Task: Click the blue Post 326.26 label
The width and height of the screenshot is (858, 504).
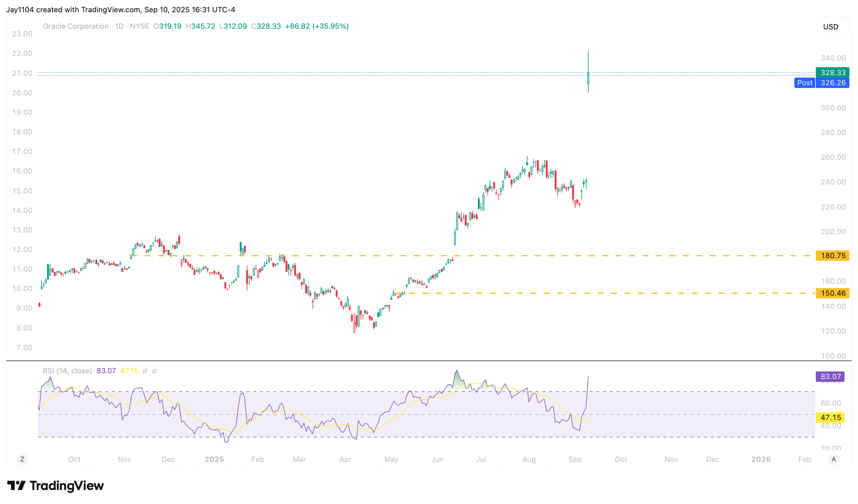Action: [x=821, y=83]
